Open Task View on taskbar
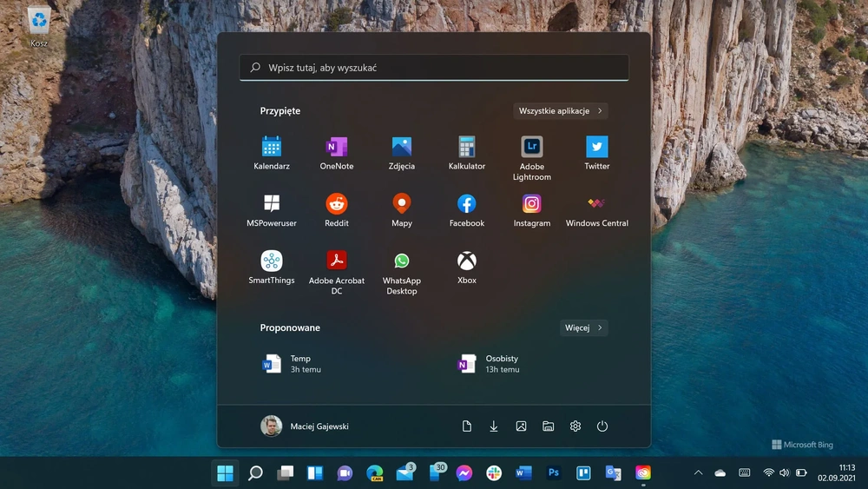 pos(285,473)
